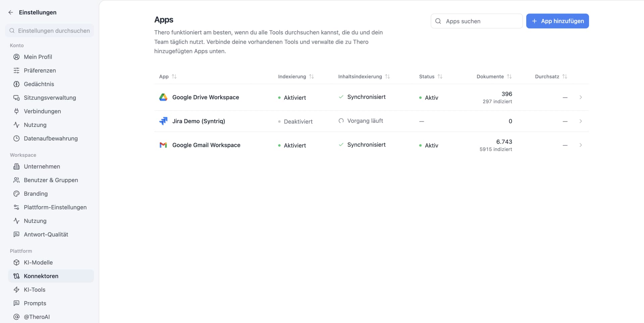Click the sliders icon next to Präferenzen
Image resolution: width=644 pixels, height=323 pixels.
point(16,71)
